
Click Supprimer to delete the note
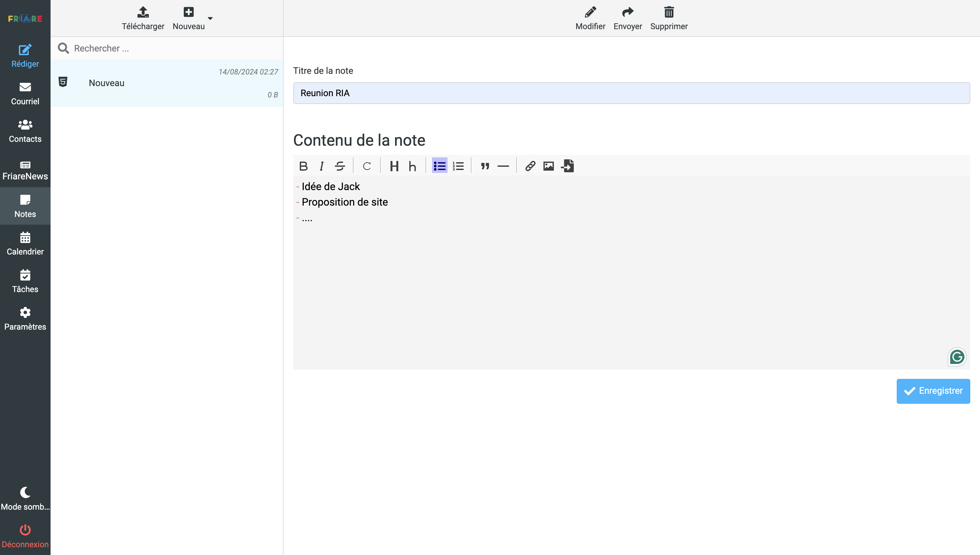click(x=669, y=18)
